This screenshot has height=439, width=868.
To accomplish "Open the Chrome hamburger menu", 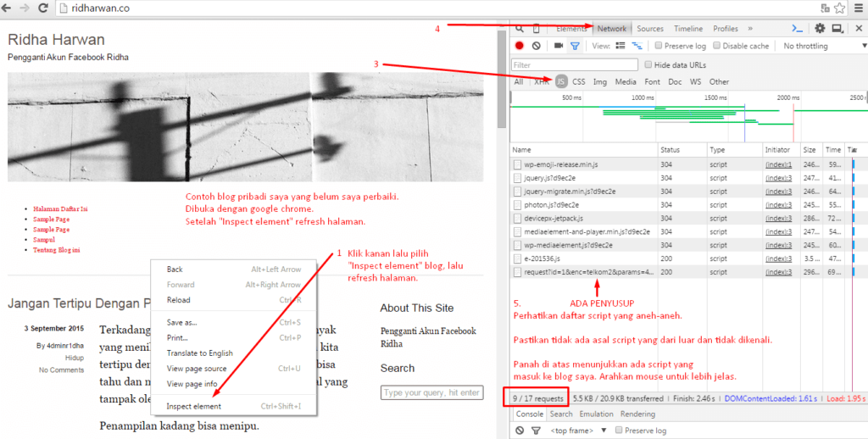I will 859,8.
